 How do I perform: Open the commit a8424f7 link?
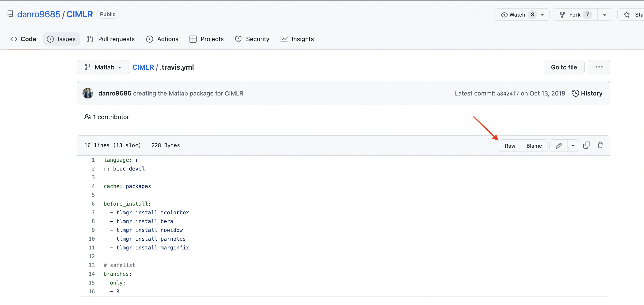tap(508, 94)
